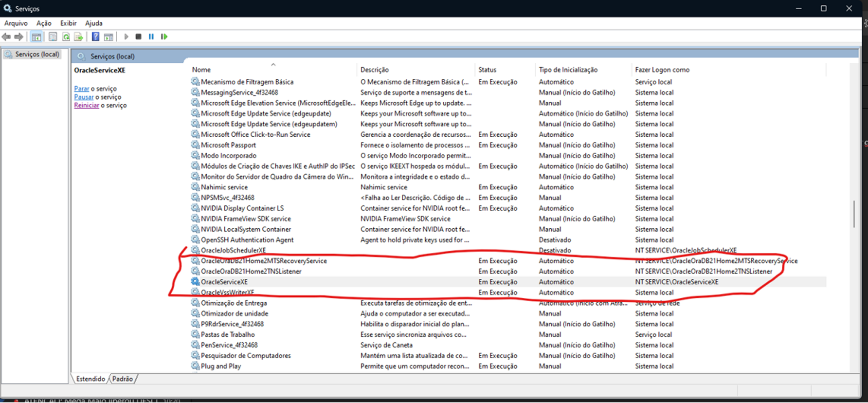Click the Pause Service icon in toolbar
Image resolution: width=868 pixels, height=403 pixels.
pos(151,37)
